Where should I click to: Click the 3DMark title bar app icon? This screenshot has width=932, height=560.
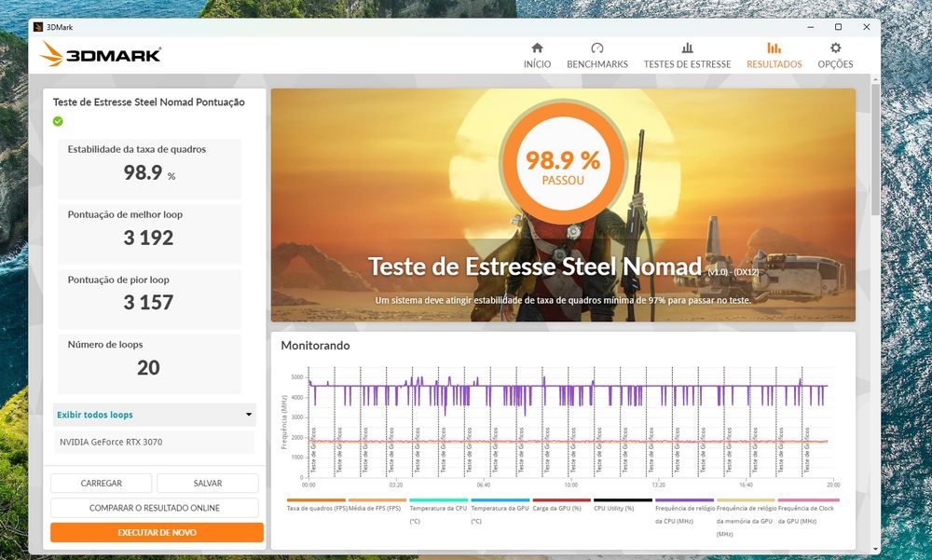click(x=38, y=27)
